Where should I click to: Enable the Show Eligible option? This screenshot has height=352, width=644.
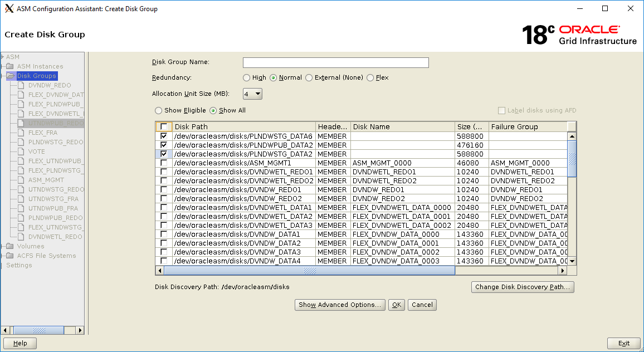[158, 110]
